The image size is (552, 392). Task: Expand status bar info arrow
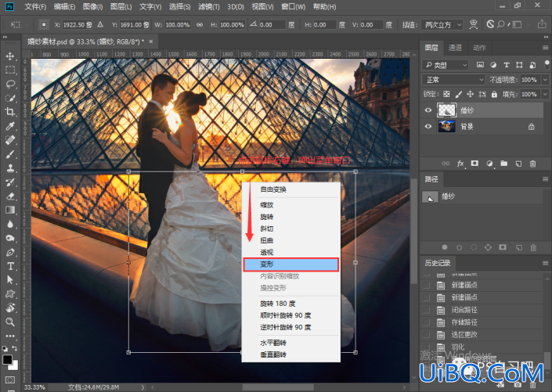pos(143,387)
